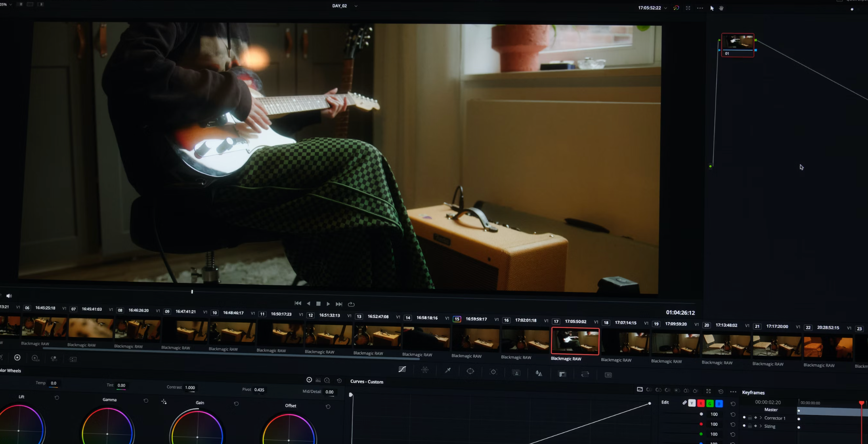This screenshot has height=444, width=868.
Task: Open Qualifier eyedropper palette
Action: pos(448,371)
